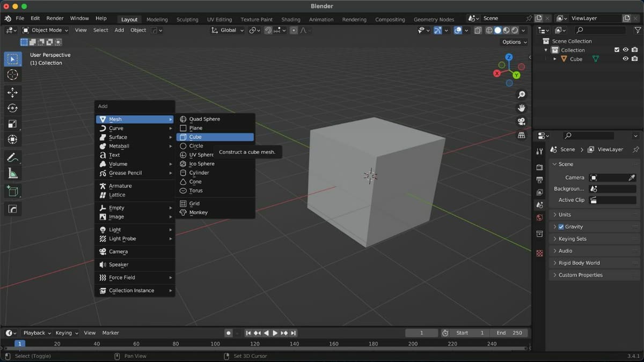
Task: Toggle proportional editing in header
Action: (x=294, y=31)
